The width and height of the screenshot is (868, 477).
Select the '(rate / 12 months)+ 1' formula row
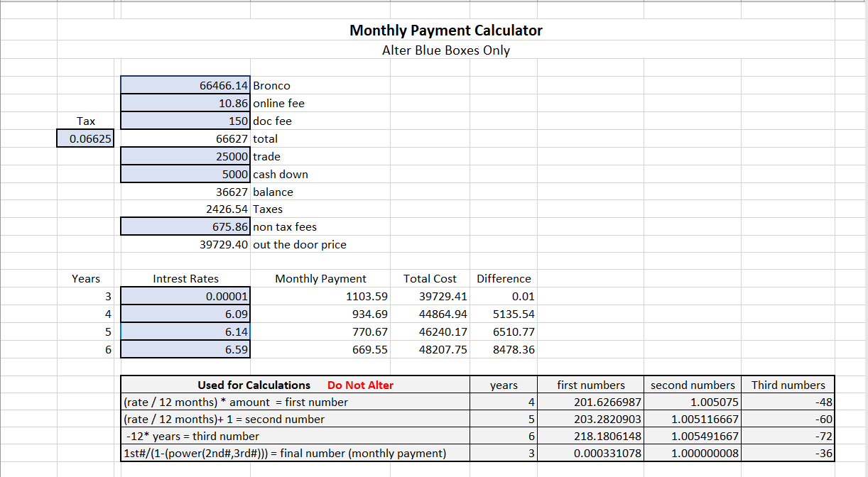(295, 420)
